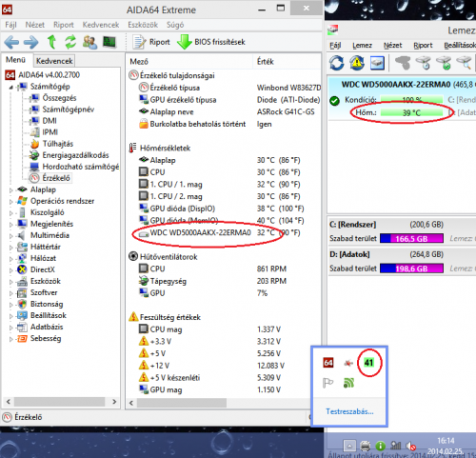The width and height of the screenshot is (476, 458).
Task: Expand the Megjelenítés node
Action: coord(10,224)
